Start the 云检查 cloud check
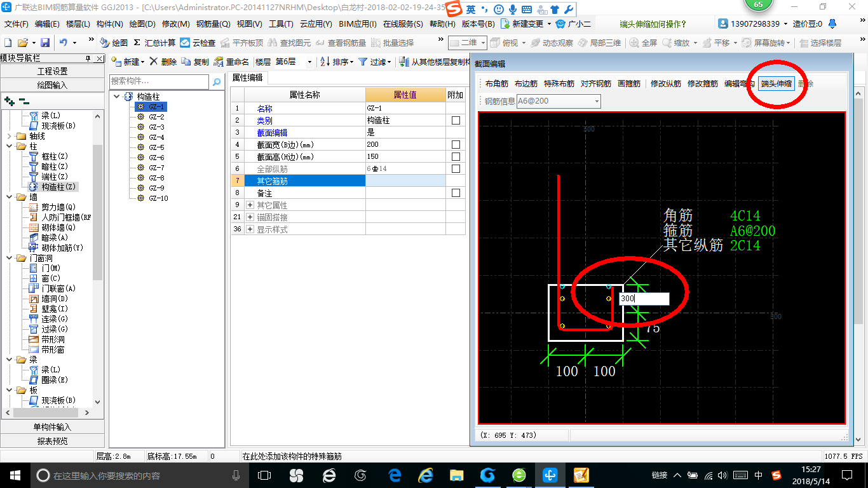Viewport: 868px width, 488px height. [198, 43]
